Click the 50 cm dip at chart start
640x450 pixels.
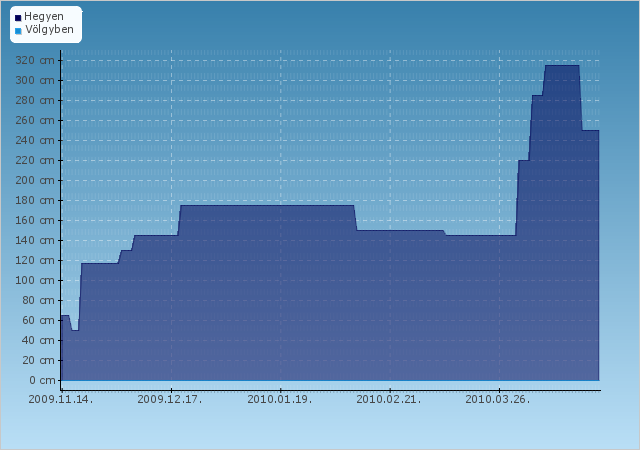coord(75,330)
